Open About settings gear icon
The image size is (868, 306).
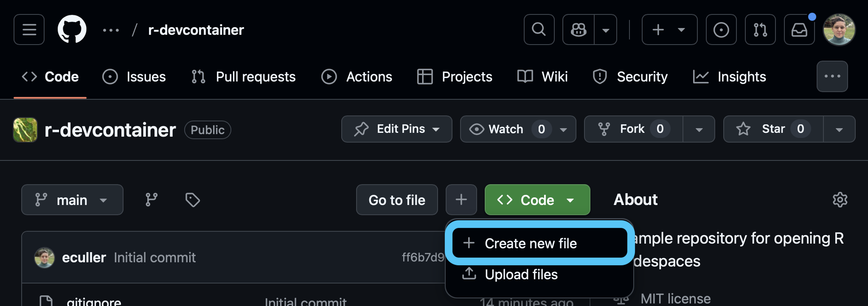(840, 199)
